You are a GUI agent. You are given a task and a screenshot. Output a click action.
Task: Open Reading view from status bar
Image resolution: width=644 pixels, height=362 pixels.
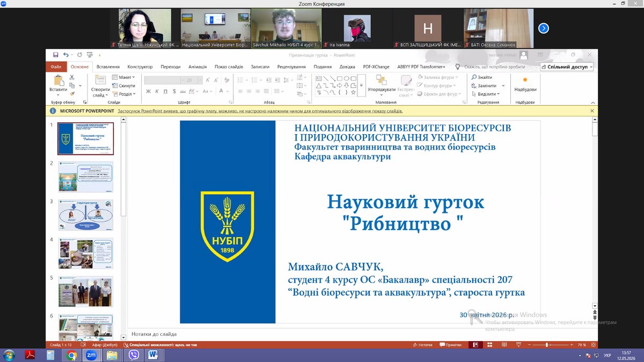[504, 345]
